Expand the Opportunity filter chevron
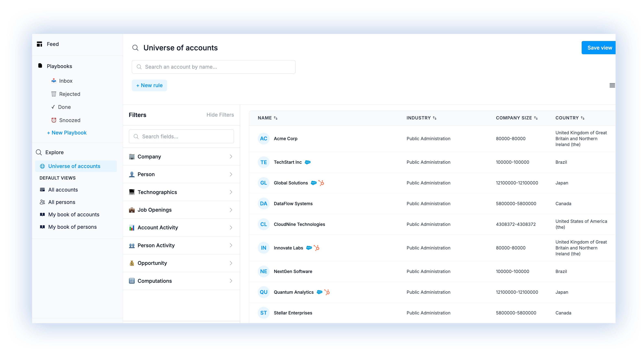 [231, 263]
